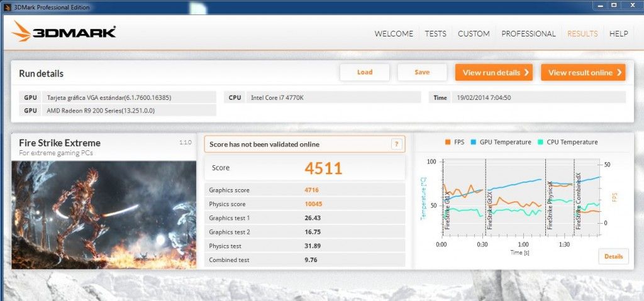Click the 3DMark title bar app icon
This screenshot has width=644, height=301.
click(x=8, y=7)
